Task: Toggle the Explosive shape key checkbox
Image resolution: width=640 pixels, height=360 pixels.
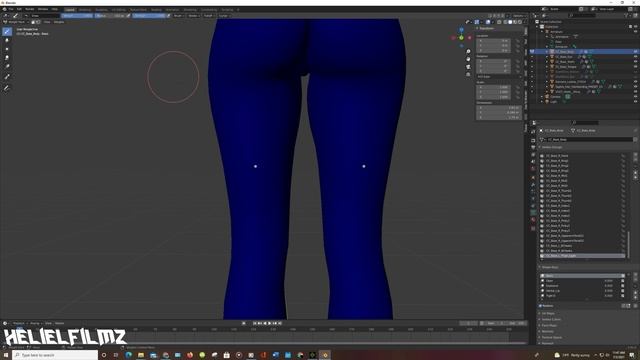Action: (622, 286)
